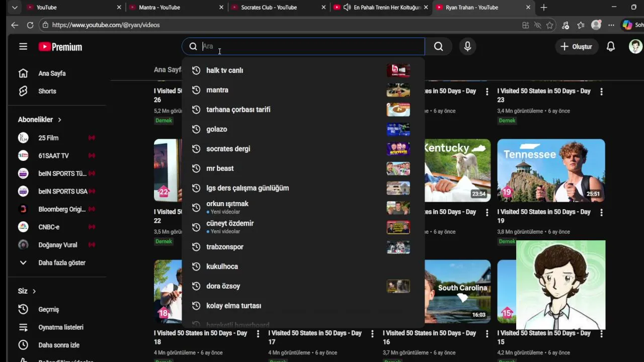The width and height of the screenshot is (644, 362).
Task: Open the account avatar menu
Action: tap(635, 47)
